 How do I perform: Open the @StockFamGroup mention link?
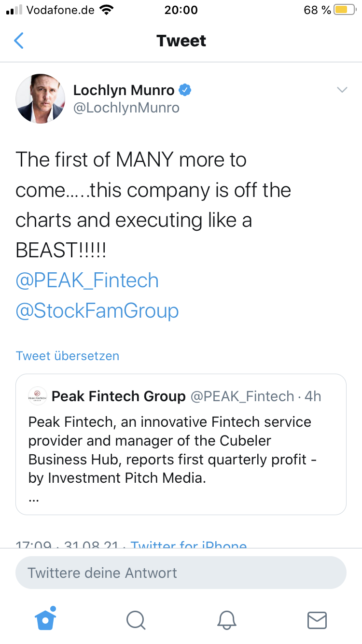tap(97, 310)
